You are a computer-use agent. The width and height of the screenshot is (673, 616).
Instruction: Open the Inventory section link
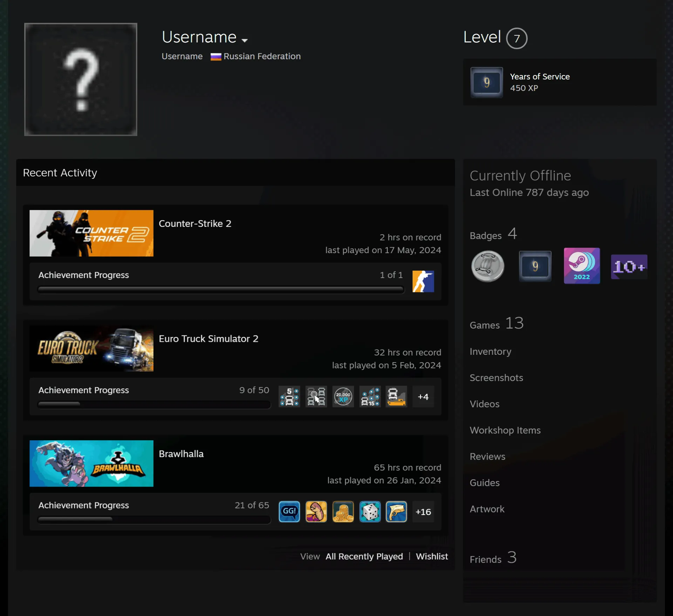pyautogui.click(x=490, y=352)
